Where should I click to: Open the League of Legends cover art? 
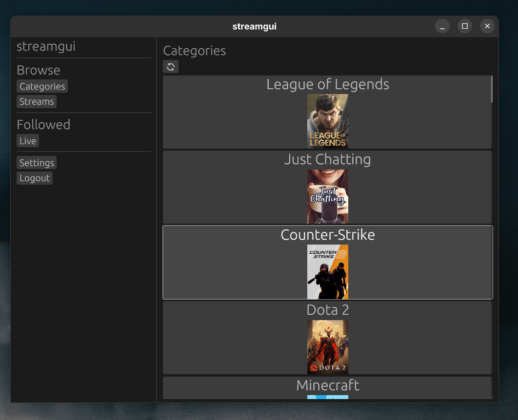[x=327, y=121]
